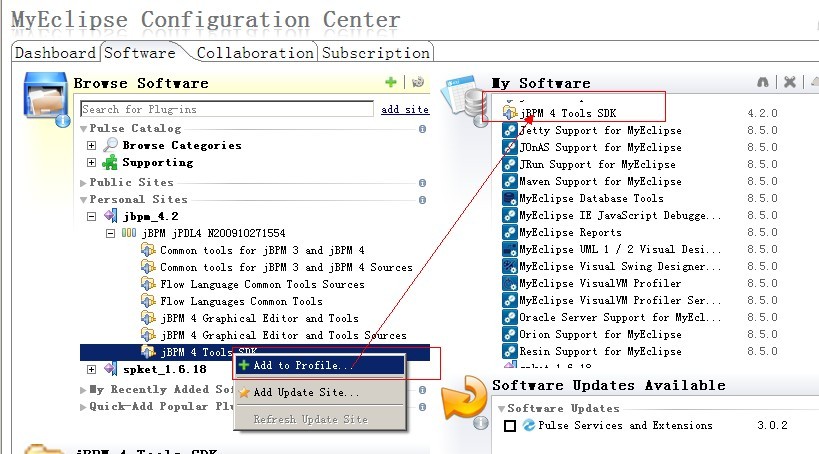Click Refresh Update Site in context menu

pyautogui.click(x=320, y=419)
